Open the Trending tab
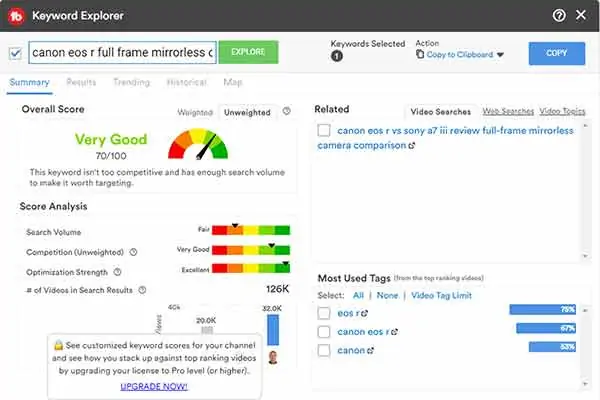Image resolution: width=600 pixels, height=400 pixels. [132, 82]
